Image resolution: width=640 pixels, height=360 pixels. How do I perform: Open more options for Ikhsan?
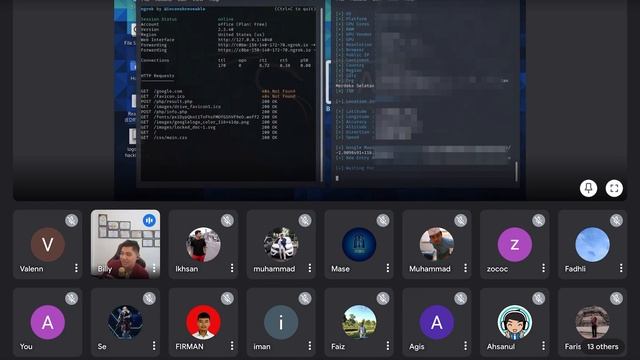[232, 268]
